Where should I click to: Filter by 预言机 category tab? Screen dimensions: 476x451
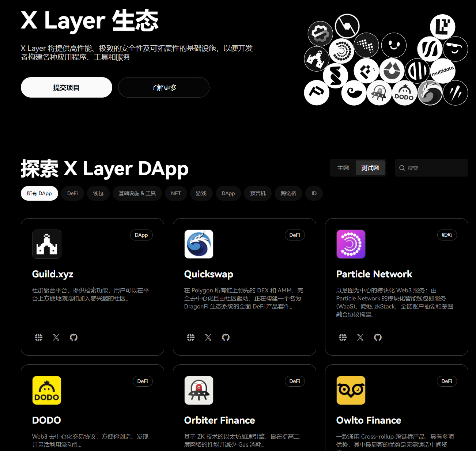pos(258,193)
